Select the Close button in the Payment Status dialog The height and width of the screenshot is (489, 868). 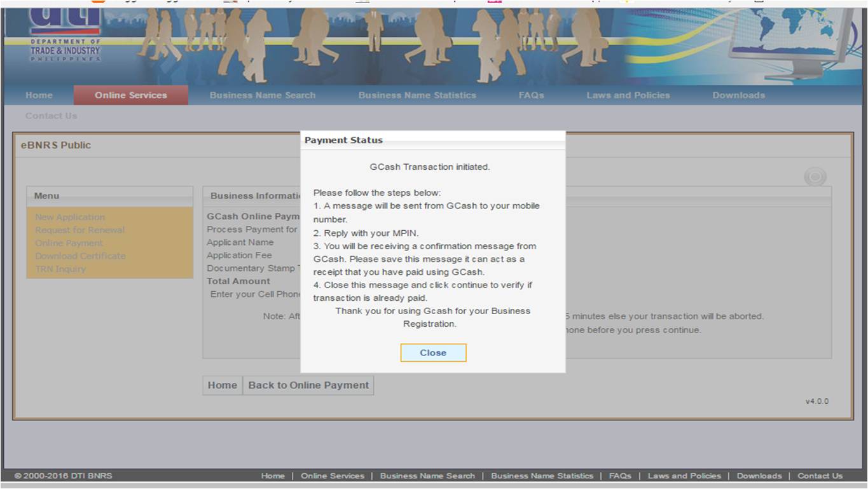click(433, 352)
